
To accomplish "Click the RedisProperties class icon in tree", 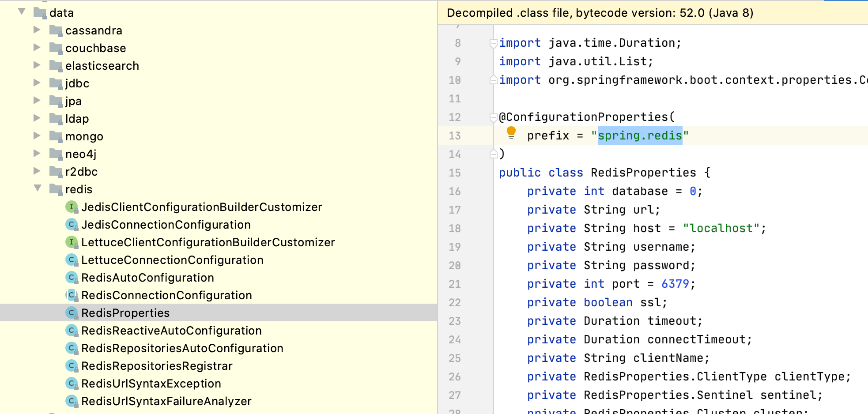I will click(71, 312).
